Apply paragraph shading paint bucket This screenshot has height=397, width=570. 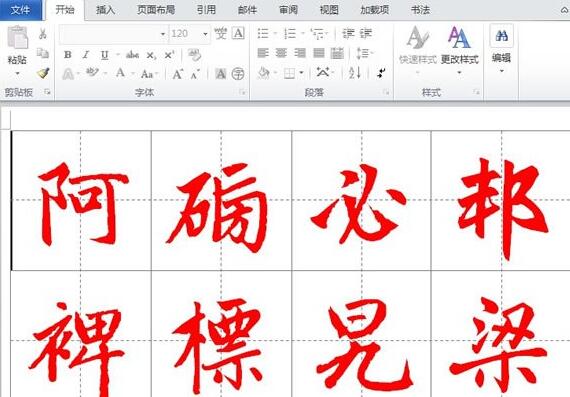click(x=264, y=73)
